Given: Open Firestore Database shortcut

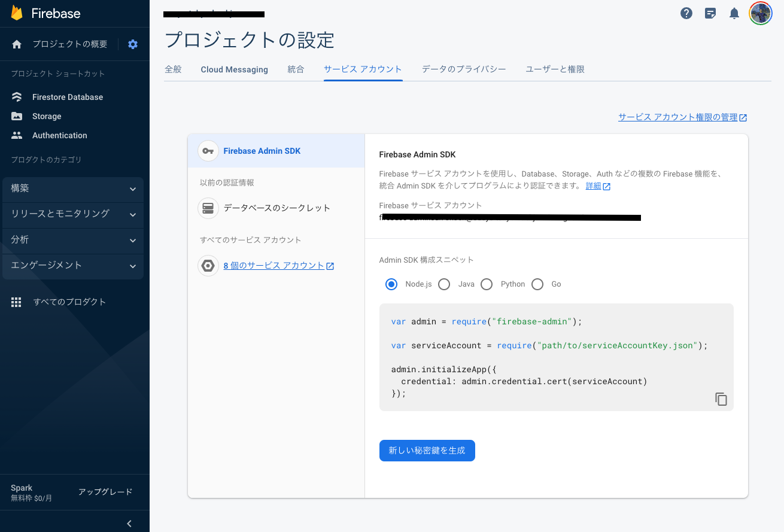Looking at the screenshot, I should (68, 97).
